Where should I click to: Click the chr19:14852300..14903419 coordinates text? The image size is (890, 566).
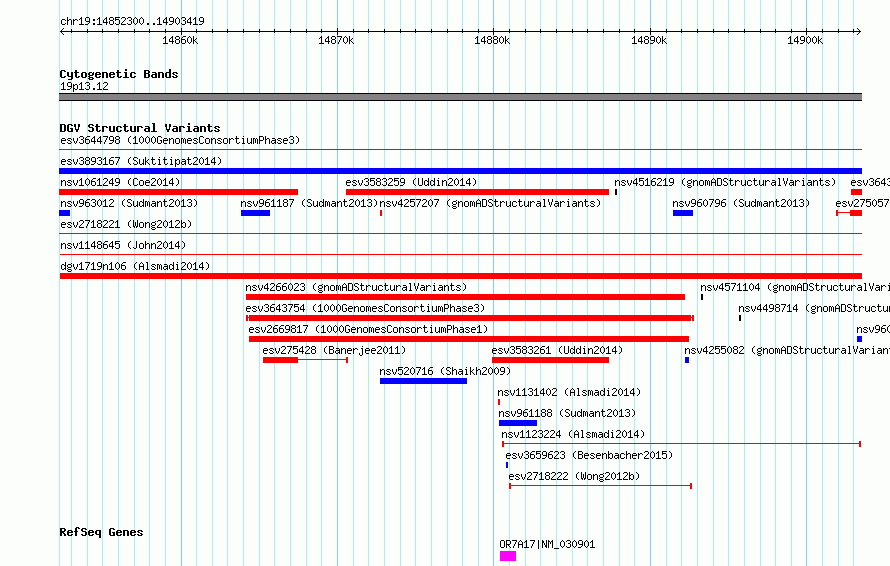coord(132,21)
